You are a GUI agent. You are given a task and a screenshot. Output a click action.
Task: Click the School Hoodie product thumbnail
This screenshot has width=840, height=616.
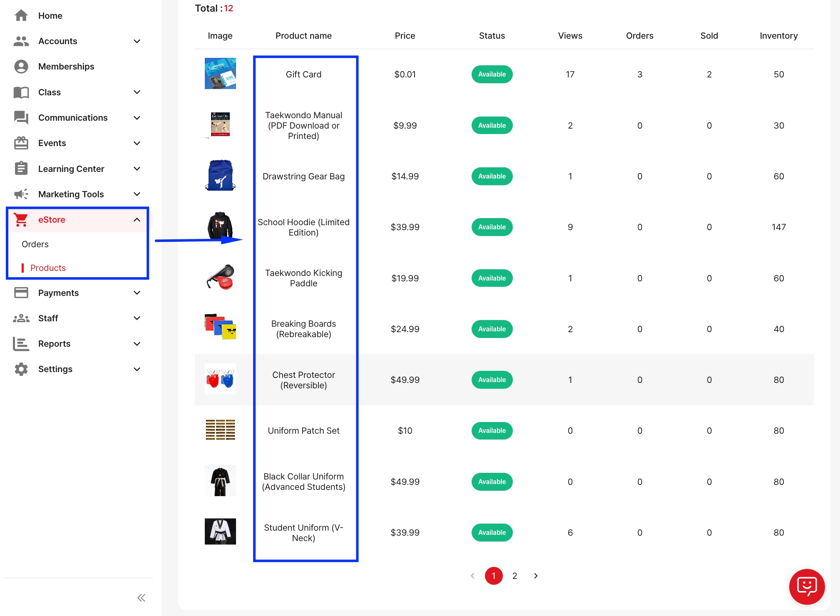pos(220,226)
